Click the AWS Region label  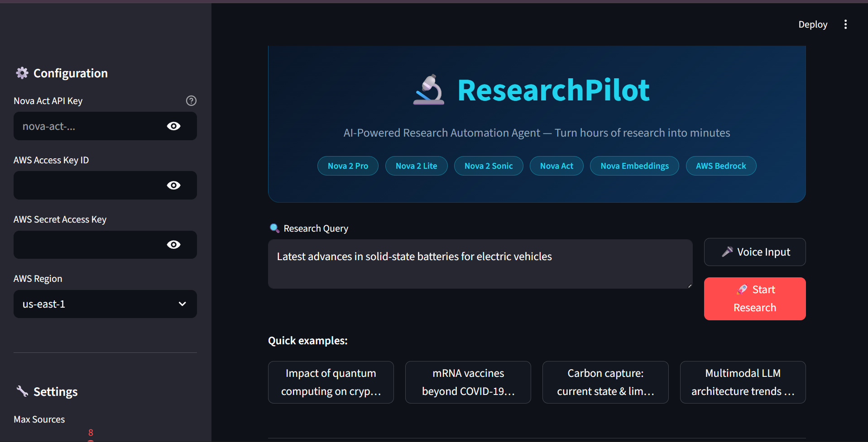point(38,279)
